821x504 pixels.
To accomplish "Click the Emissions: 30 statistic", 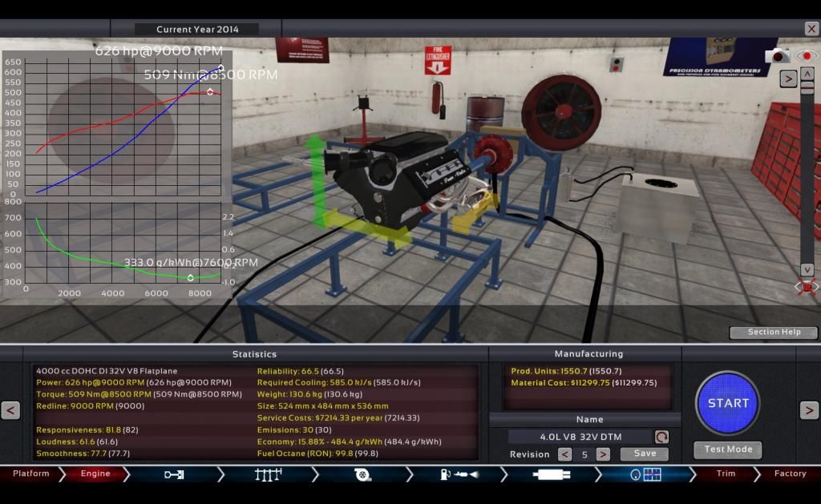I will pos(294,429).
